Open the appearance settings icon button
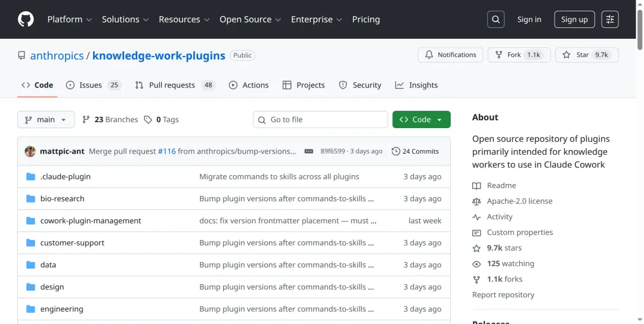644x324 pixels. pyautogui.click(x=610, y=20)
